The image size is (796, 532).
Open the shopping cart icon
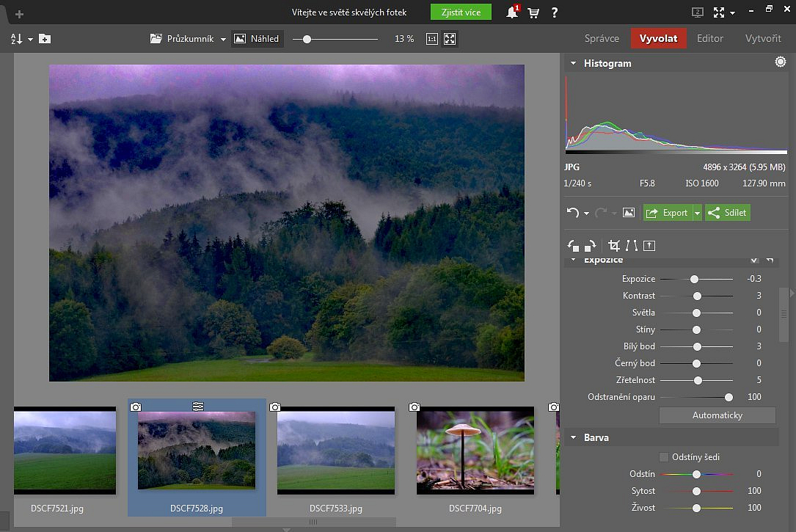(x=533, y=12)
